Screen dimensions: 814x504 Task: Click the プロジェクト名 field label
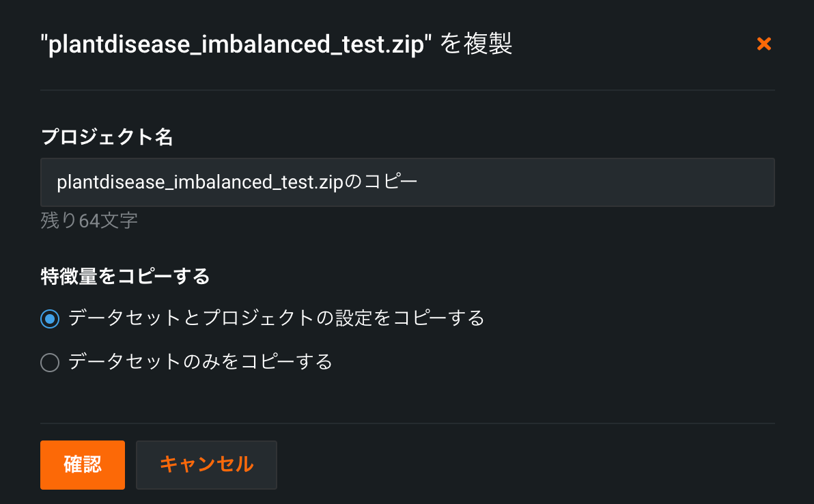click(107, 137)
